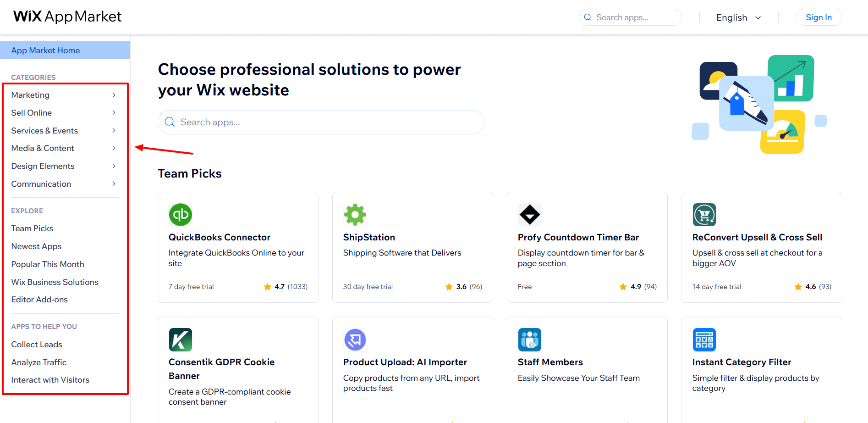Open the Collect Leads link
This screenshot has height=423, width=868.
(x=37, y=345)
